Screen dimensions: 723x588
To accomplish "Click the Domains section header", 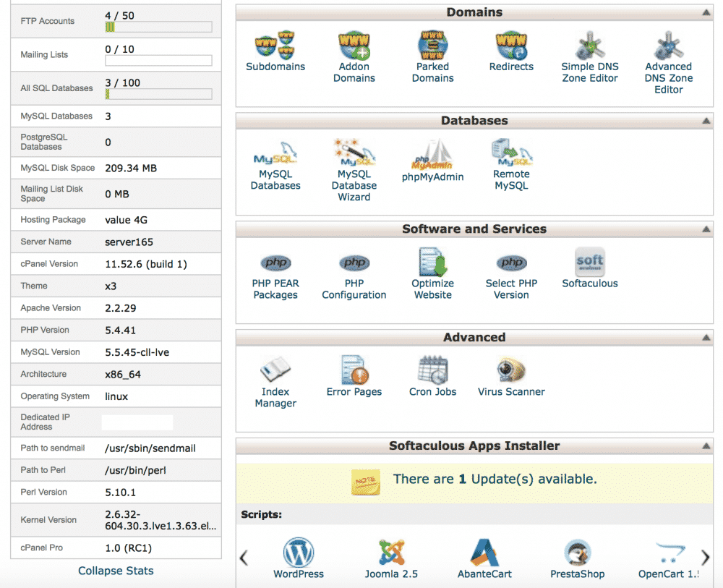I will [474, 12].
